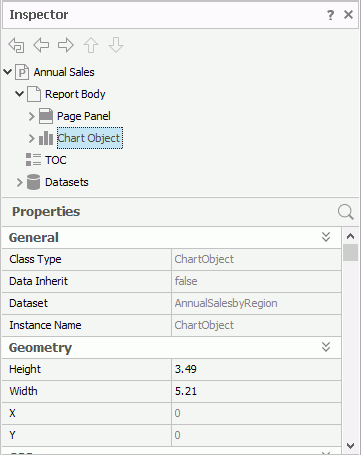
Task: Click the back-to-previous-location arrow icon
Action: pos(16,45)
